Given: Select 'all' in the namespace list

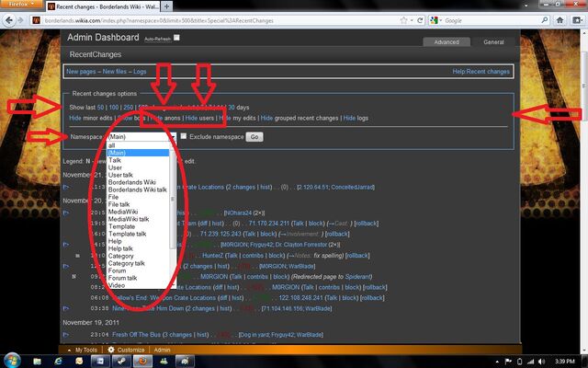Looking at the screenshot, I should (x=138, y=145).
